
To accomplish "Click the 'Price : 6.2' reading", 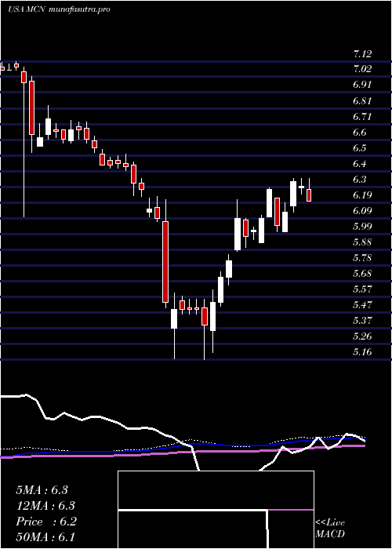I will tap(46, 522).
